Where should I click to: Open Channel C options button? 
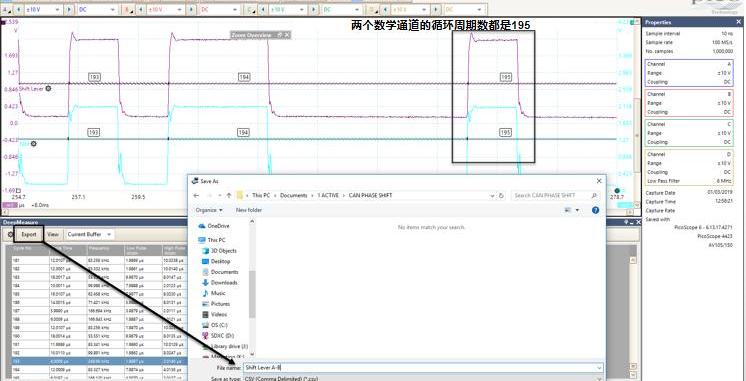pos(250,9)
